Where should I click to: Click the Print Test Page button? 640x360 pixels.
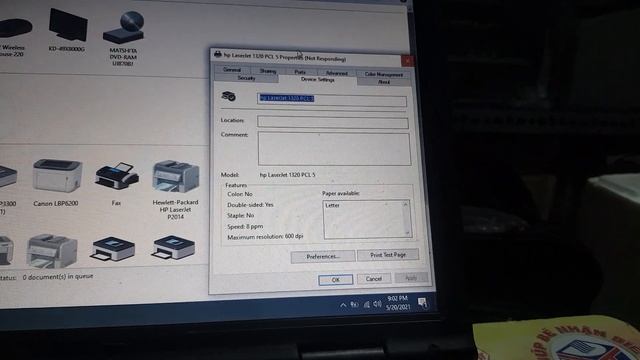(388, 255)
